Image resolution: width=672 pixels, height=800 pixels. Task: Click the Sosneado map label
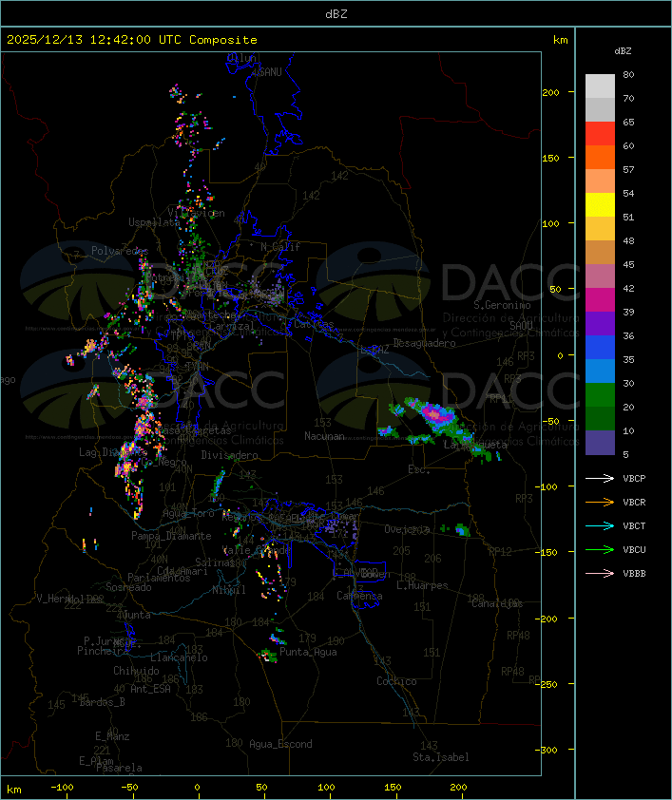[128, 587]
